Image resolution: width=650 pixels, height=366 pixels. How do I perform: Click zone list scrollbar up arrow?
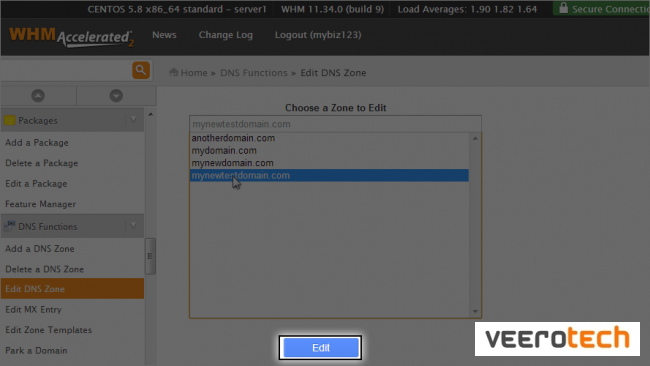pos(475,138)
